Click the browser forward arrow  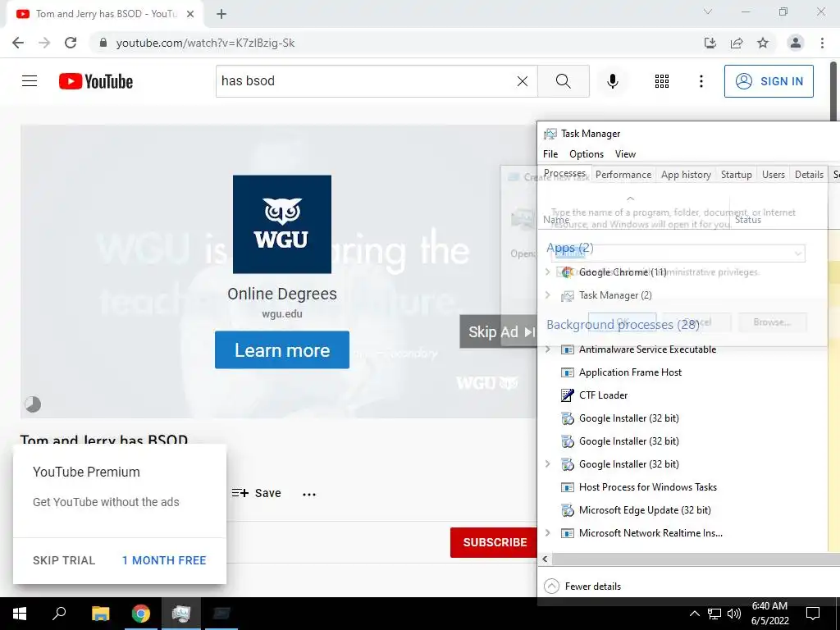point(44,43)
